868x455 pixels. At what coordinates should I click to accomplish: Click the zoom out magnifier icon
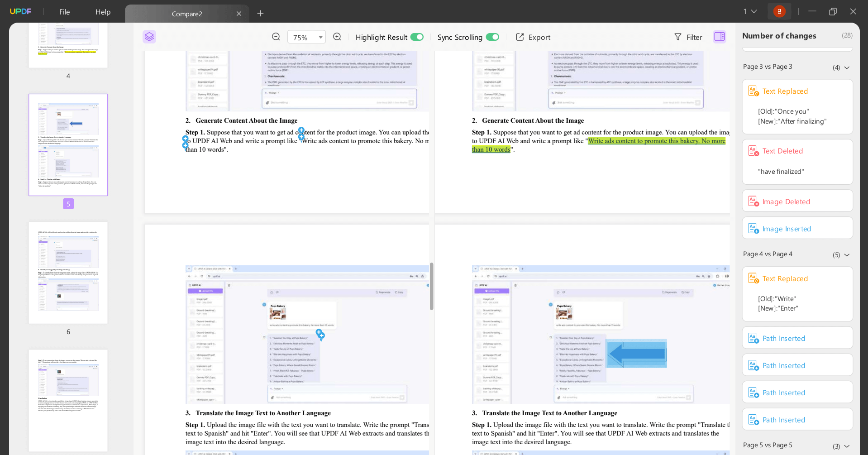click(x=276, y=37)
